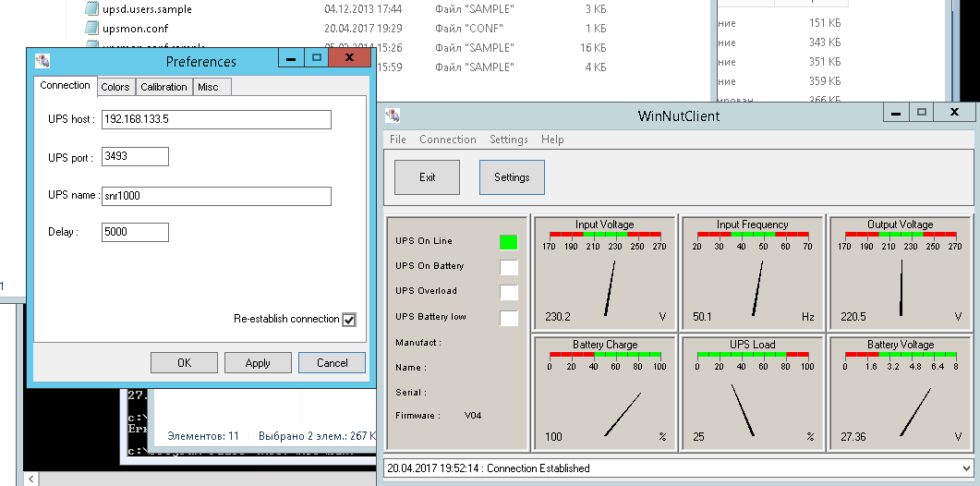Viewport: 980px width, 486px height.
Task: Open the File menu in WinNutClient
Action: tap(397, 140)
